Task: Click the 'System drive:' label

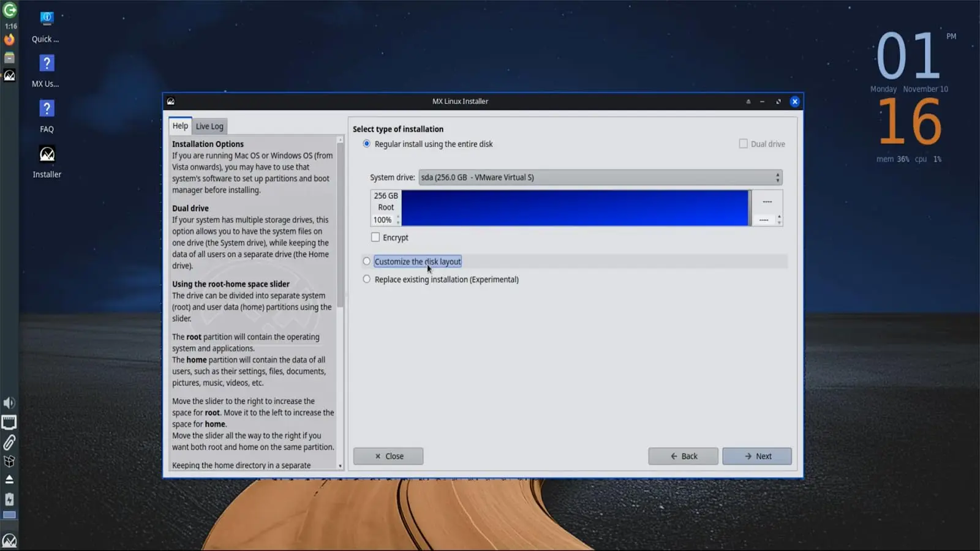Action: [x=393, y=178]
